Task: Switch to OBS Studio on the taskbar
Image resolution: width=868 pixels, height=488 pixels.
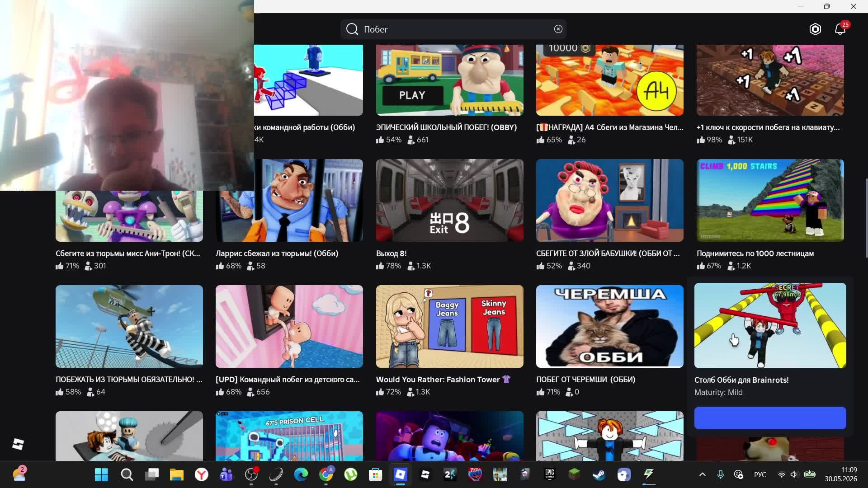Action: (x=251, y=474)
